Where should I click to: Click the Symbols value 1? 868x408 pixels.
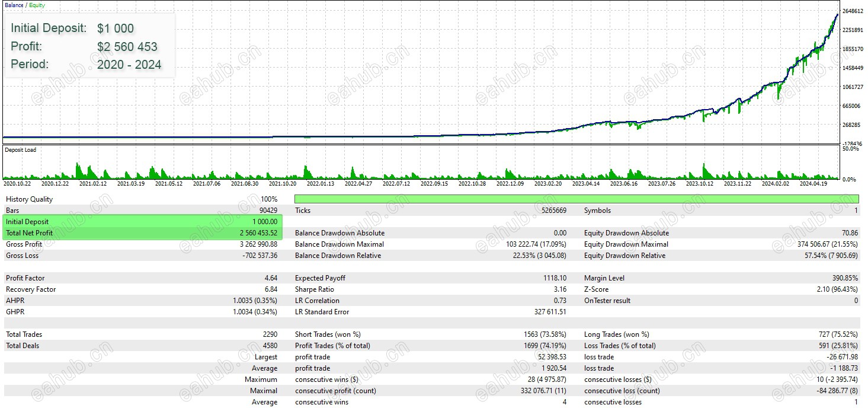tap(856, 211)
